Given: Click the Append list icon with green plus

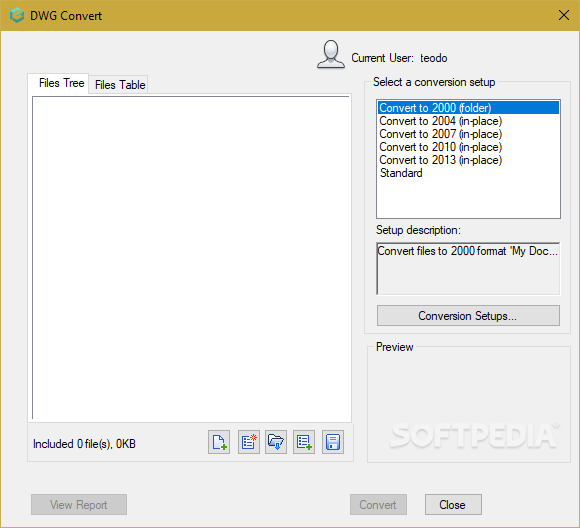Looking at the screenshot, I should [x=304, y=442].
